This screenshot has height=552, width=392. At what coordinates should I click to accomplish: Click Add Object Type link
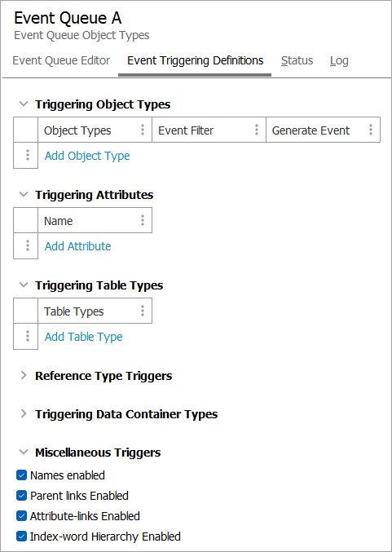[87, 156]
